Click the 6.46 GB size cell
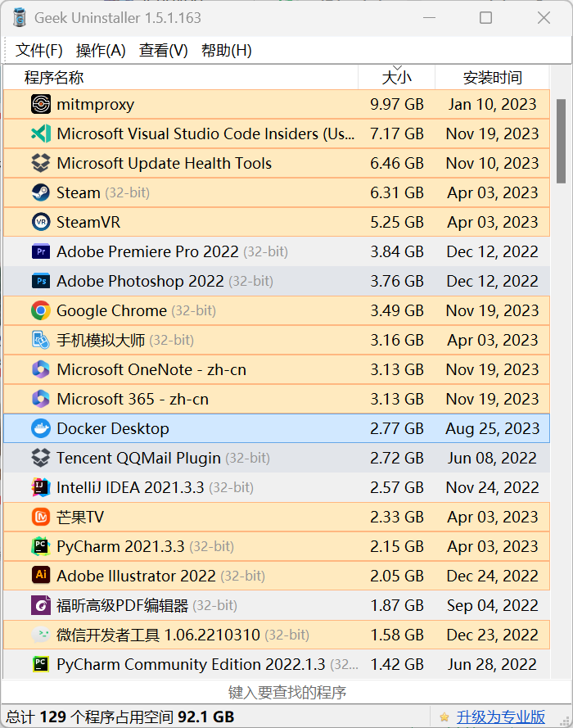Viewport: 573px width, 728px height. pyautogui.click(x=397, y=163)
